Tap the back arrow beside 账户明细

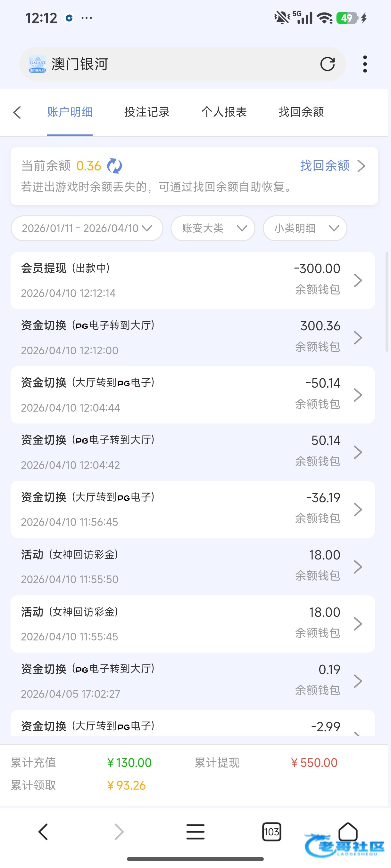[x=17, y=112]
